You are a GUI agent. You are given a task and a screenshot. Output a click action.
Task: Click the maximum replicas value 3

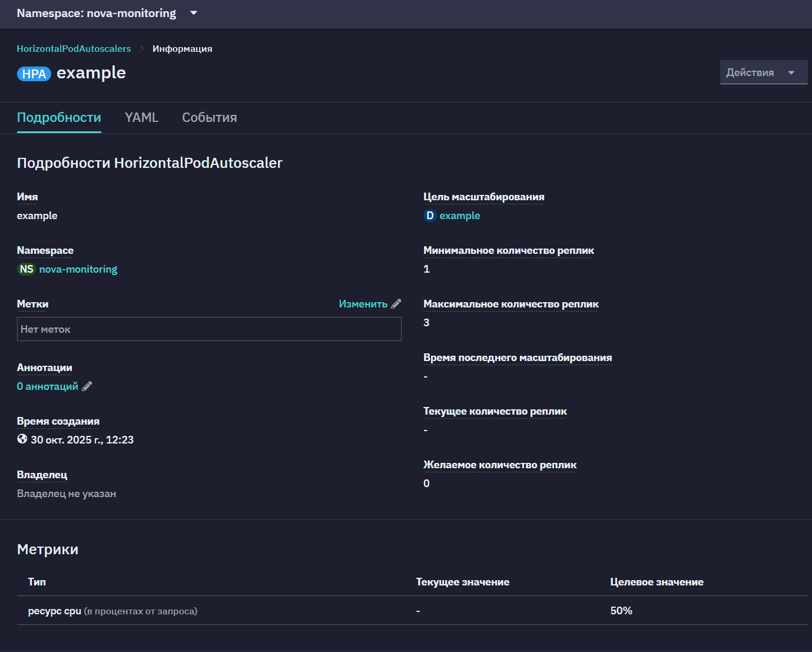pos(427,323)
